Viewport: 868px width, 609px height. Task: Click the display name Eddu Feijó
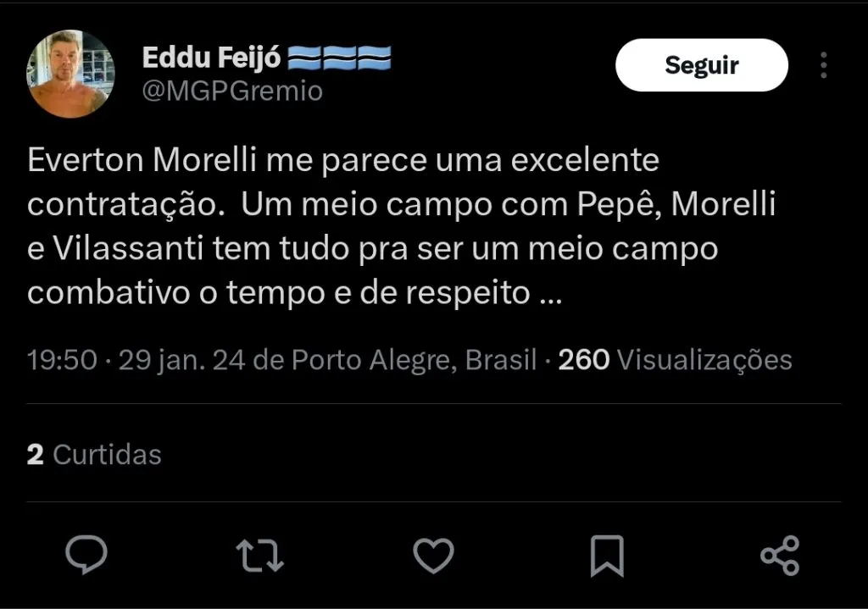211,58
